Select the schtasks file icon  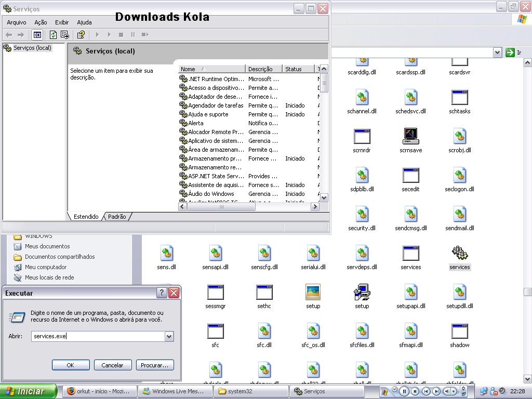point(459,97)
